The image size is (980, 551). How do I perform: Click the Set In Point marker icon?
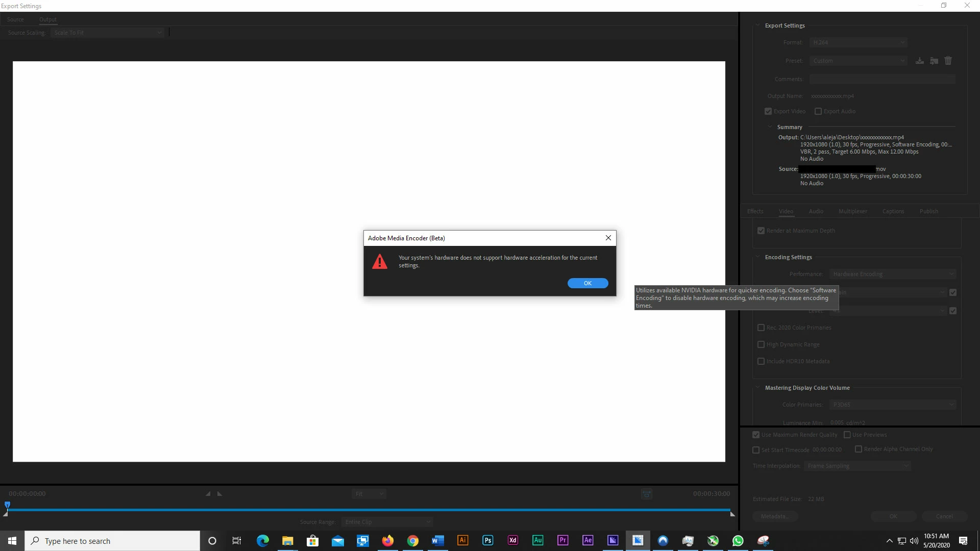[x=208, y=494]
